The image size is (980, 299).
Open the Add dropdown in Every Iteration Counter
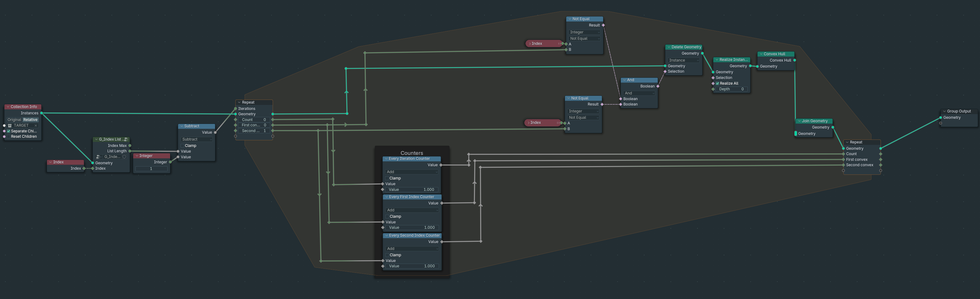(412, 172)
